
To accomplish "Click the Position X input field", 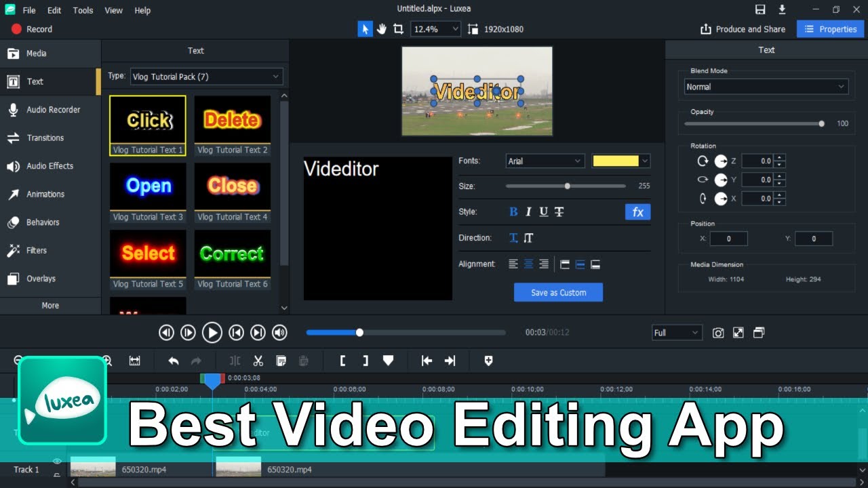I will pos(728,239).
